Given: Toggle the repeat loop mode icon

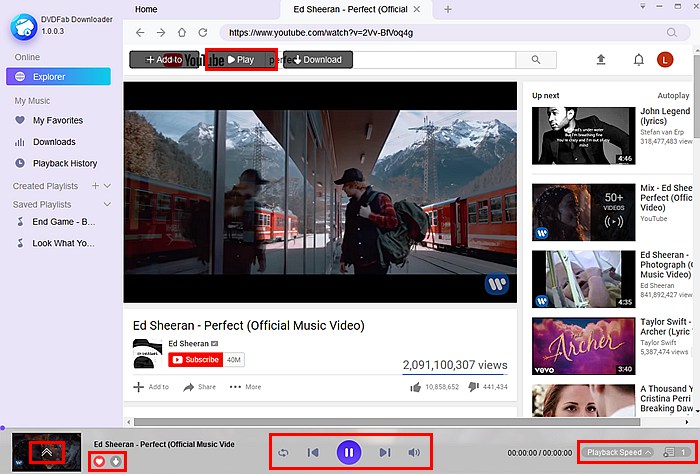Looking at the screenshot, I should pos(283,453).
